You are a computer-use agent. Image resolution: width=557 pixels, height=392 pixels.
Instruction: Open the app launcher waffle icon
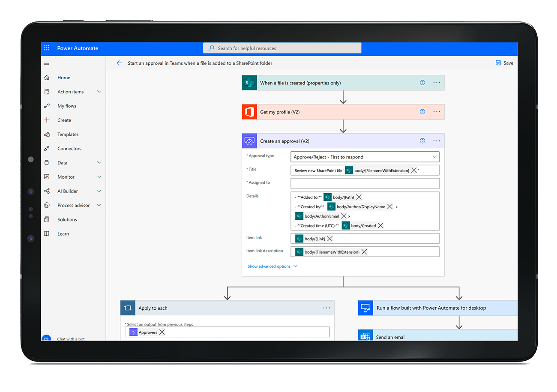coord(46,48)
